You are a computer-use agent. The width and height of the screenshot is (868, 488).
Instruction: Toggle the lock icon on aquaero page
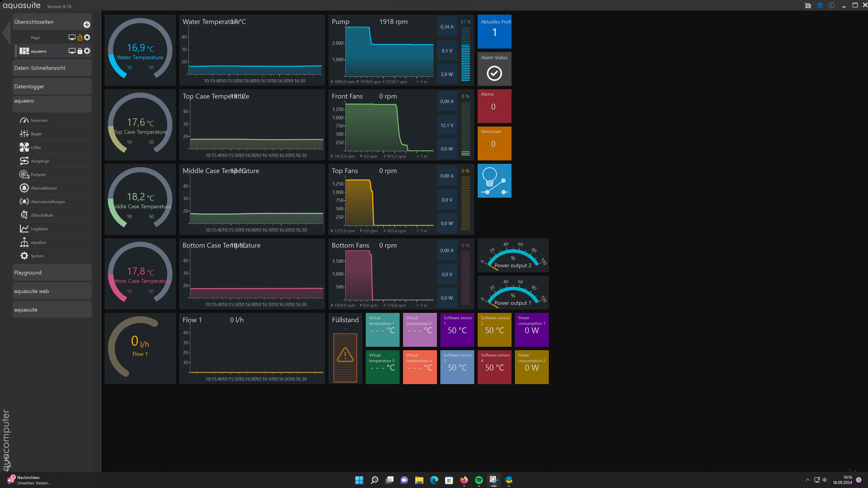click(x=80, y=51)
